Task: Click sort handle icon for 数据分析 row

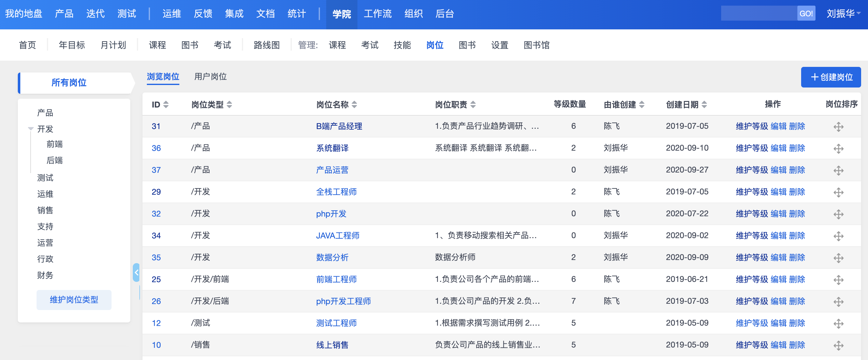Action: coord(838,258)
